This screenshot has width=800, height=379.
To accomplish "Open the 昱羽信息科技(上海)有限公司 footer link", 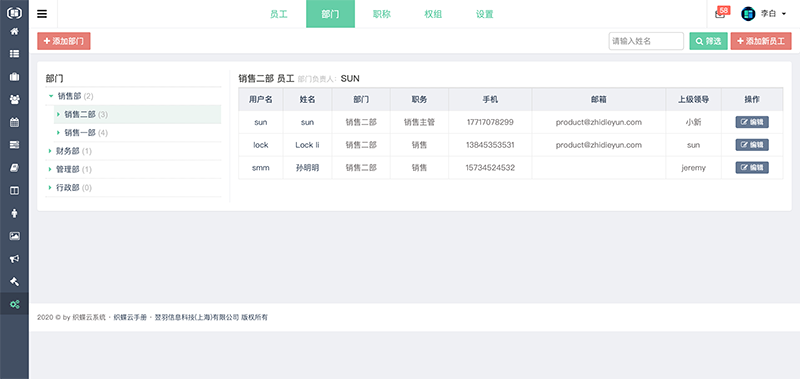I will pyautogui.click(x=196, y=317).
